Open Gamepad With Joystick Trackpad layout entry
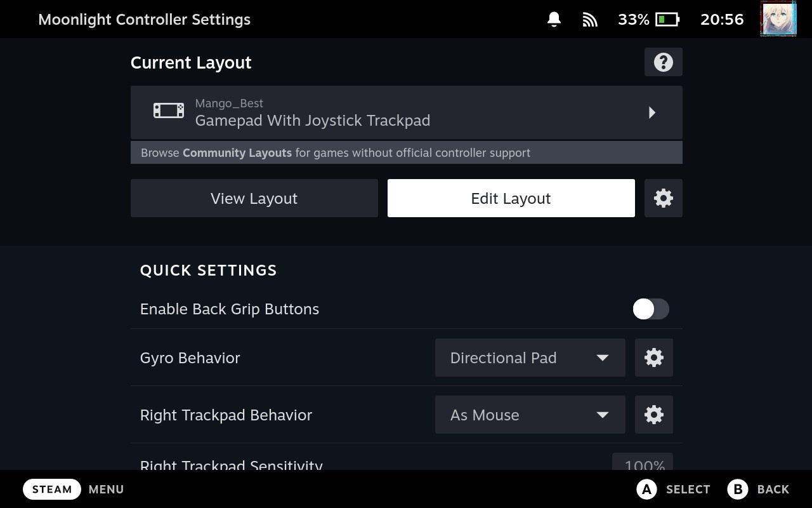This screenshot has height=508, width=812. 312,120
